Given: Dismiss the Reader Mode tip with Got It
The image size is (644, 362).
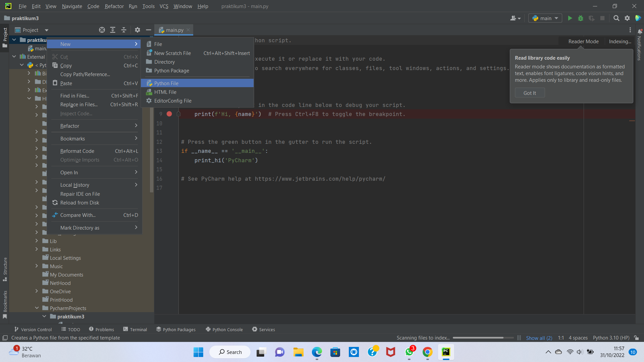Looking at the screenshot, I should (x=529, y=93).
